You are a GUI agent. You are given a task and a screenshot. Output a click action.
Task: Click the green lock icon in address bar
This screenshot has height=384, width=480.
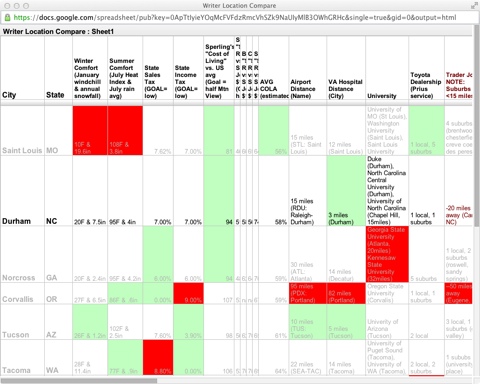coord(7,18)
